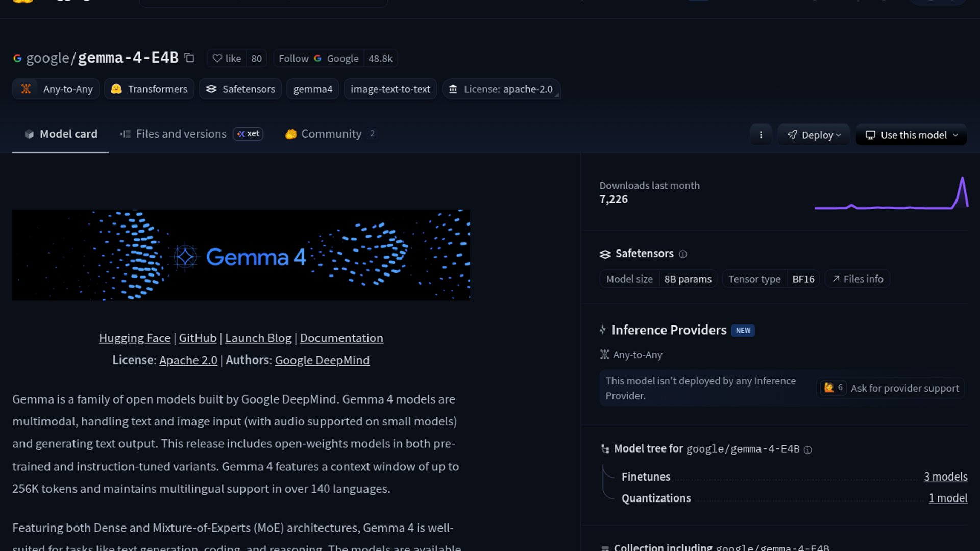Click the downloads last month chart

[891, 194]
